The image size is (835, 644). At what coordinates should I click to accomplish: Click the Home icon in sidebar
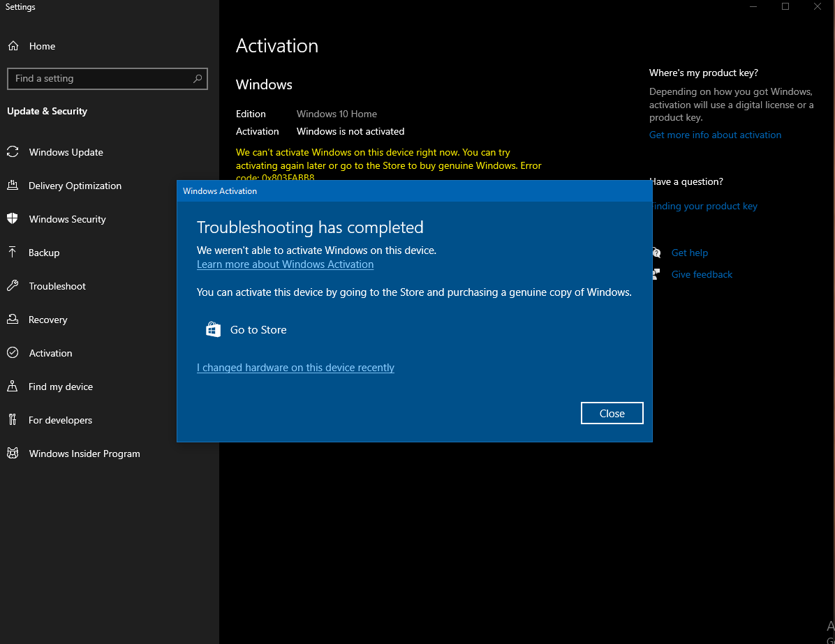pos(13,46)
